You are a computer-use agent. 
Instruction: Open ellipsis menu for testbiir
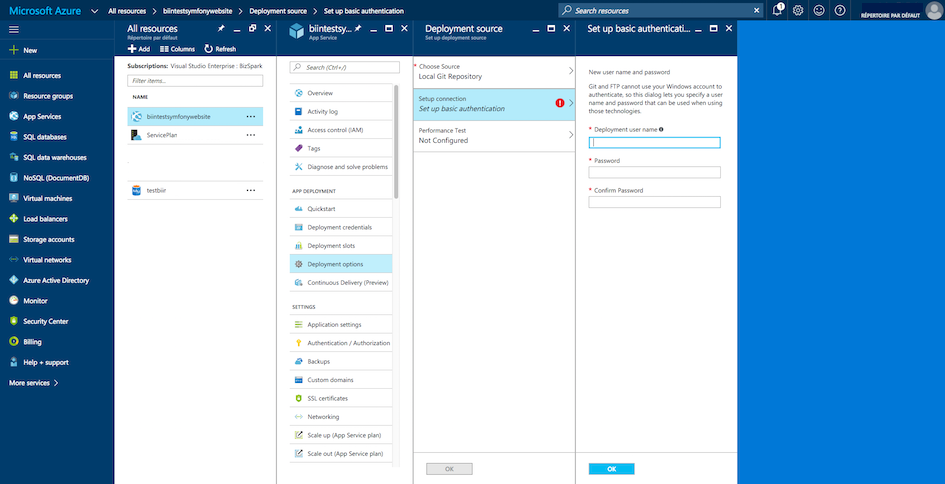click(251, 190)
